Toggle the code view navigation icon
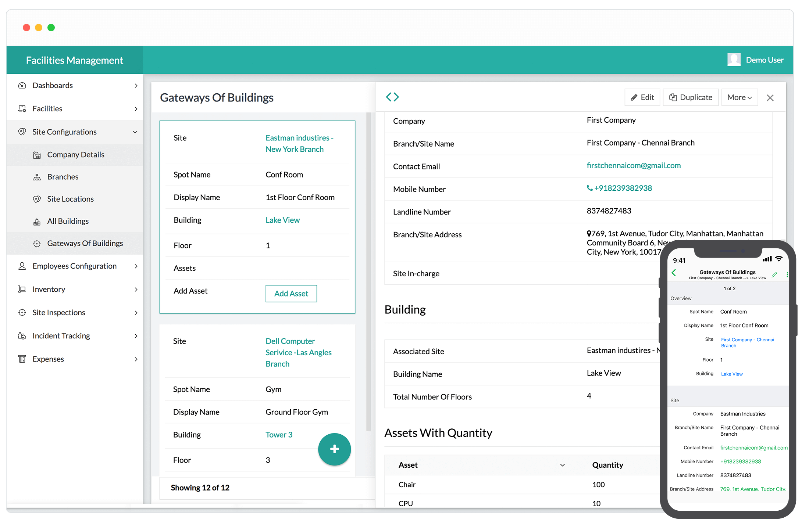Viewport: 809px width, 532px height. click(x=392, y=96)
